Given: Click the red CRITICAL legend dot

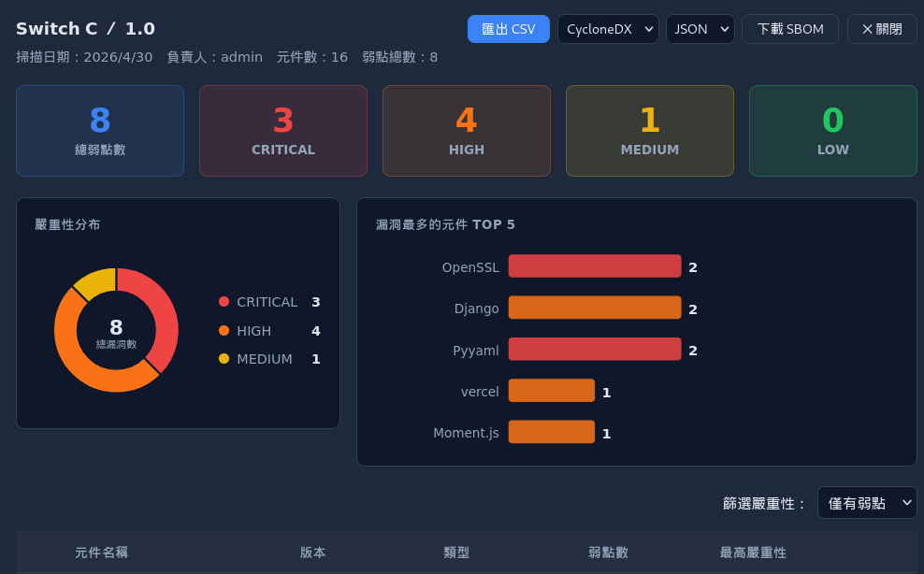Looking at the screenshot, I should (x=224, y=302).
